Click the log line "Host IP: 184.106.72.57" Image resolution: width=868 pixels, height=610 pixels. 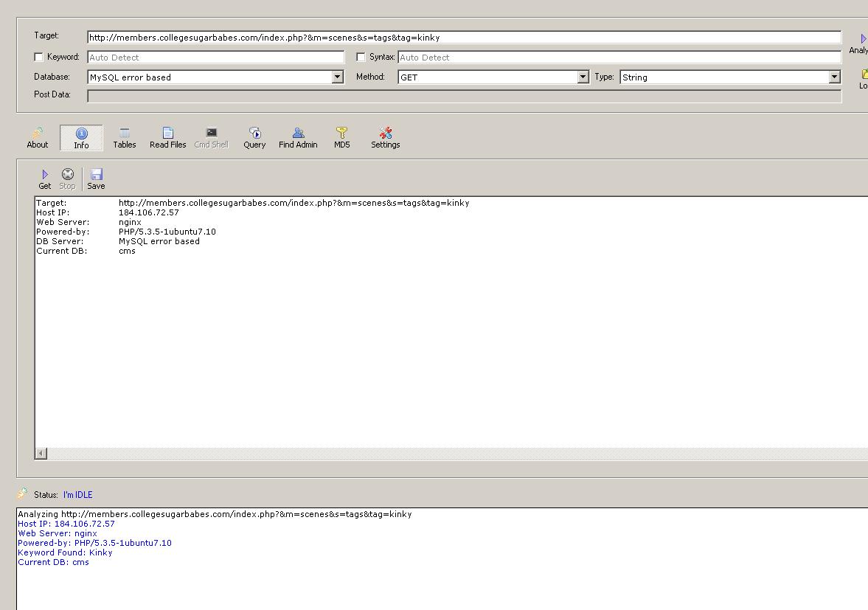coord(66,524)
